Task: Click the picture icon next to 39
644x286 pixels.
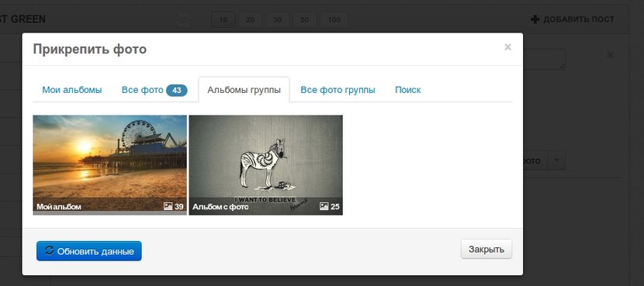Action: pyautogui.click(x=168, y=206)
